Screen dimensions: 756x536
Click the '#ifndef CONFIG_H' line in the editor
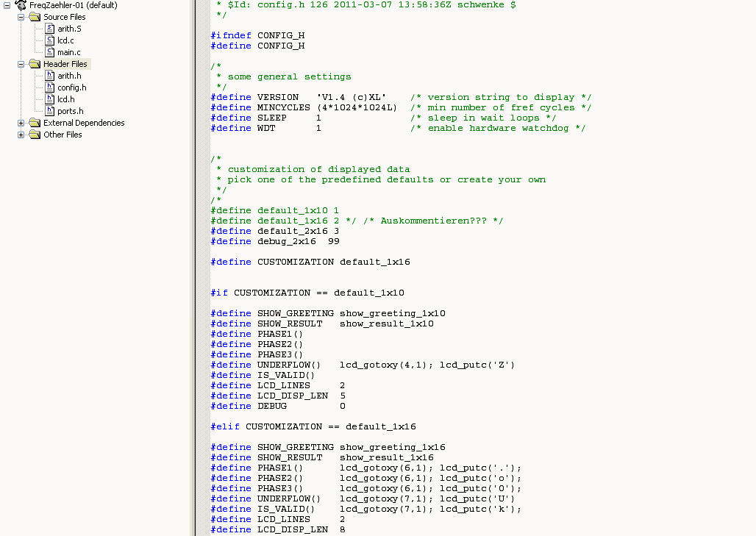coord(257,36)
